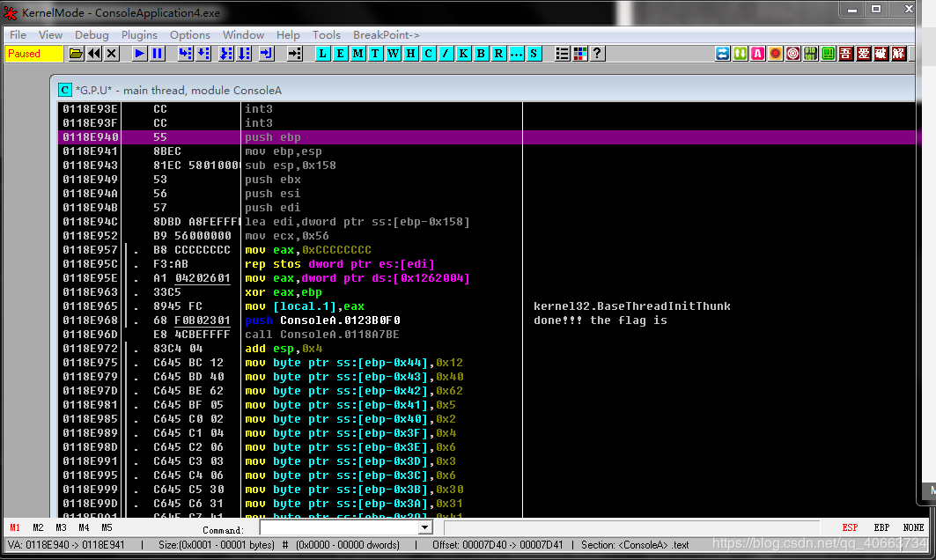Image resolution: width=936 pixels, height=560 pixels.
Task: Click the 爱 red toolbar icon
Action: tap(864, 54)
